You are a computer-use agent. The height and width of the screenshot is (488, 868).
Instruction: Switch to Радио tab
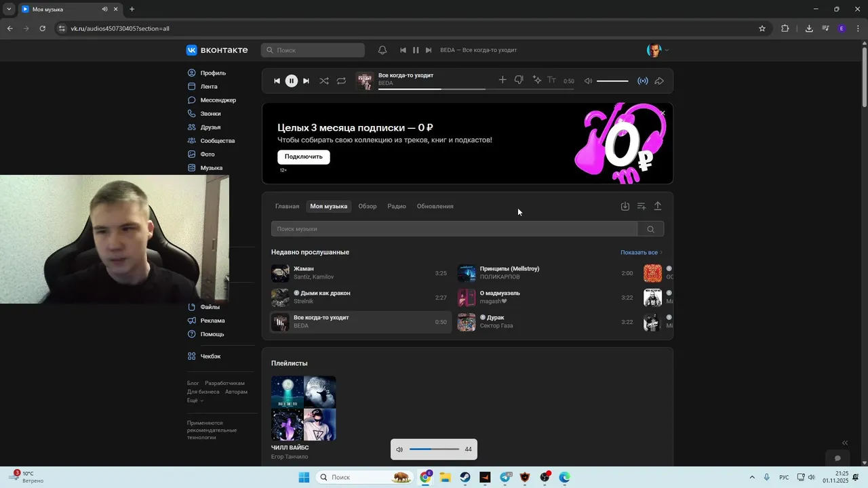click(397, 206)
